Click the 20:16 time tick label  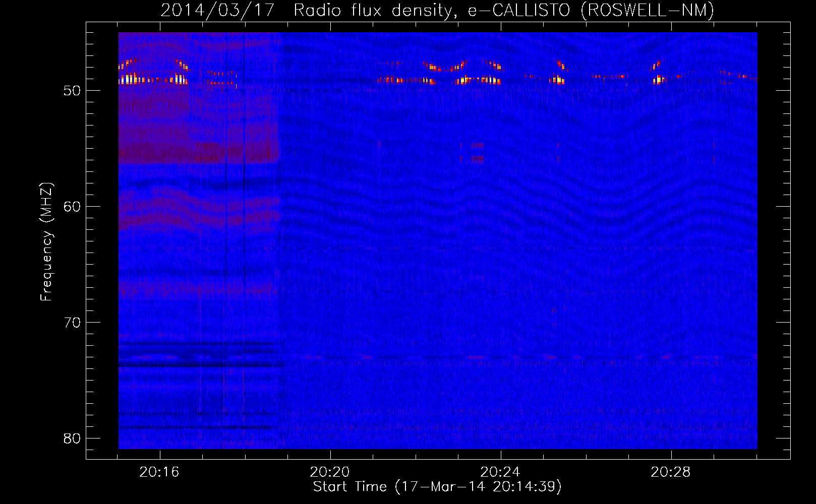(159, 472)
